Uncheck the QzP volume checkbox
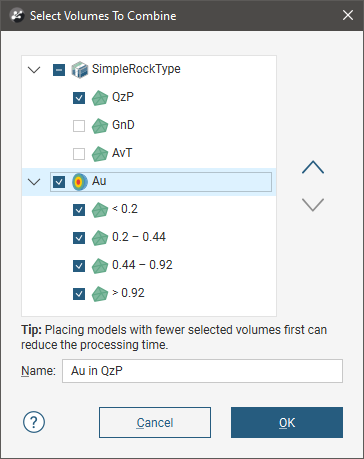 (79, 98)
